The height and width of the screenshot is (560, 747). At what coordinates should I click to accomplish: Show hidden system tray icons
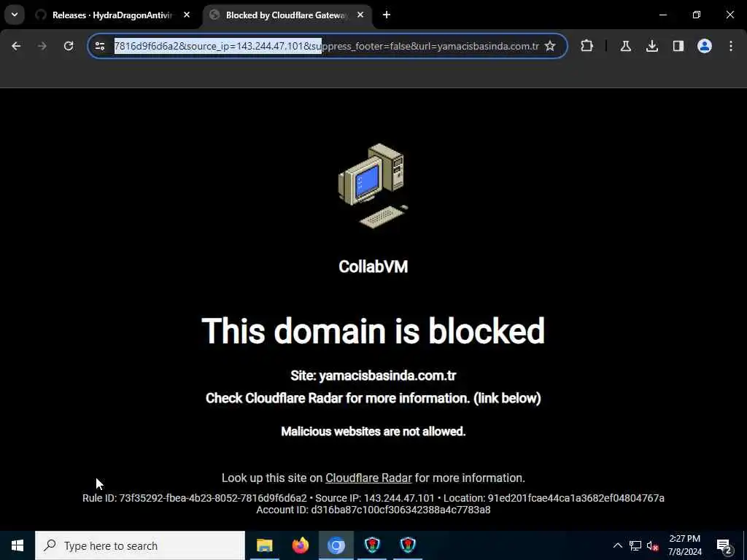[617, 545]
